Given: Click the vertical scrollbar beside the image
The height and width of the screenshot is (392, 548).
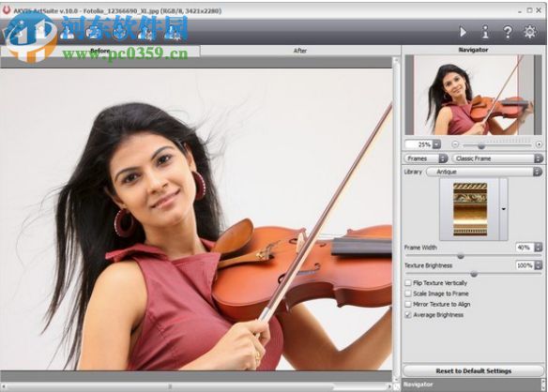Looking at the screenshot, I should pyautogui.click(x=396, y=219).
